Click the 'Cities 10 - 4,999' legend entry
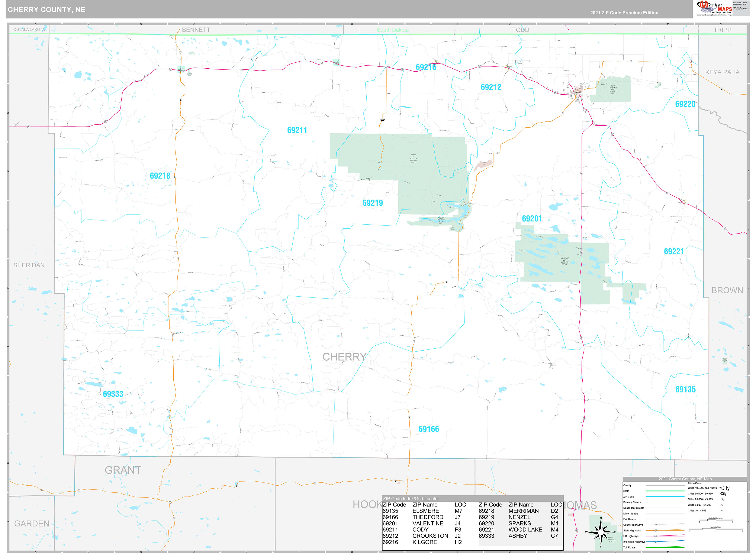Screen dimensions: 756x554 click(697, 511)
